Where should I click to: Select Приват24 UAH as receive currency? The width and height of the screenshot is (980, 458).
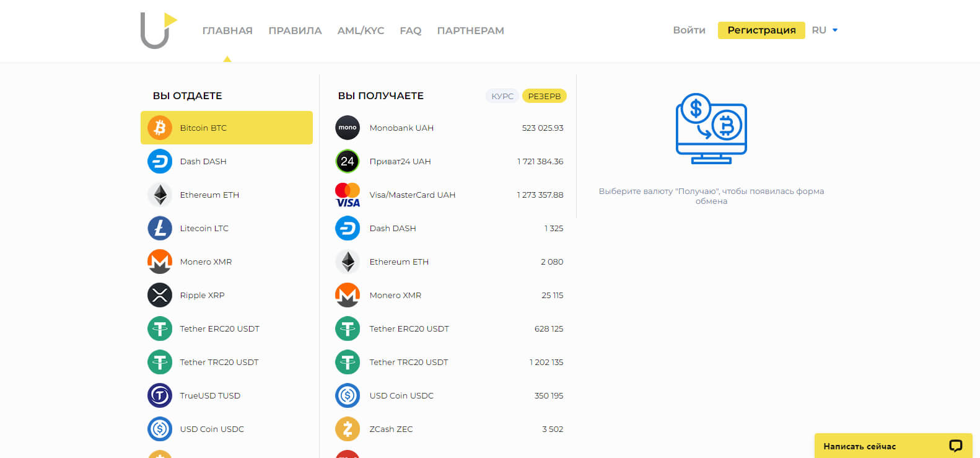pos(449,161)
